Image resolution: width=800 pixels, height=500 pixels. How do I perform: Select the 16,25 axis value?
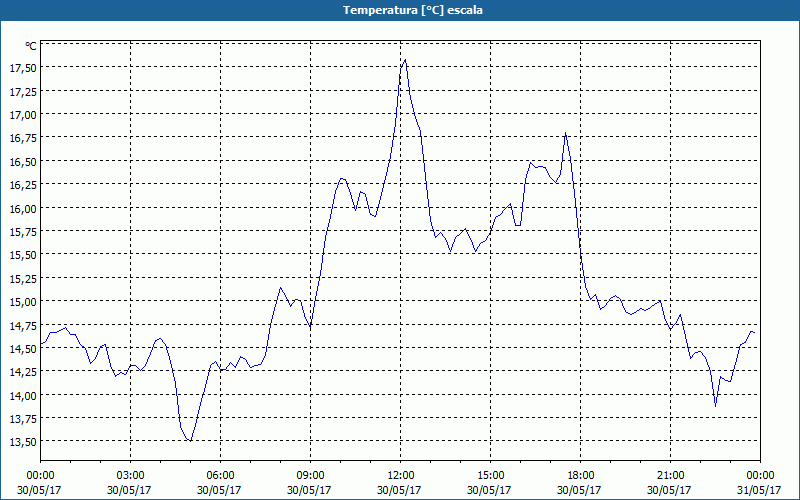[x=23, y=185]
